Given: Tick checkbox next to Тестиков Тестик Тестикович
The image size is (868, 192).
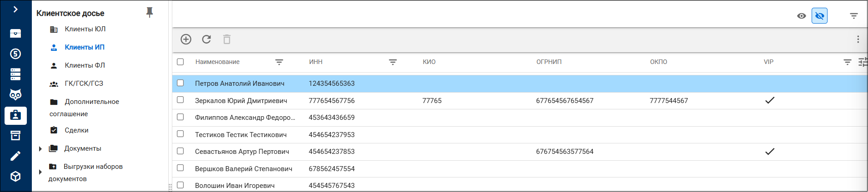Looking at the screenshot, I should (x=181, y=134).
